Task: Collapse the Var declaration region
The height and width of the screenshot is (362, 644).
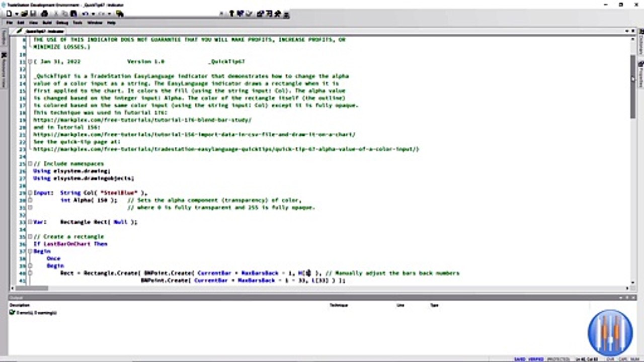Action: point(30,222)
